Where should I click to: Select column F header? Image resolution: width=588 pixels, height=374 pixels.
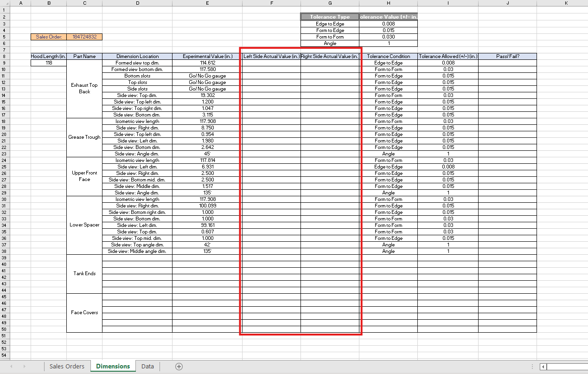pyautogui.click(x=271, y=3)
